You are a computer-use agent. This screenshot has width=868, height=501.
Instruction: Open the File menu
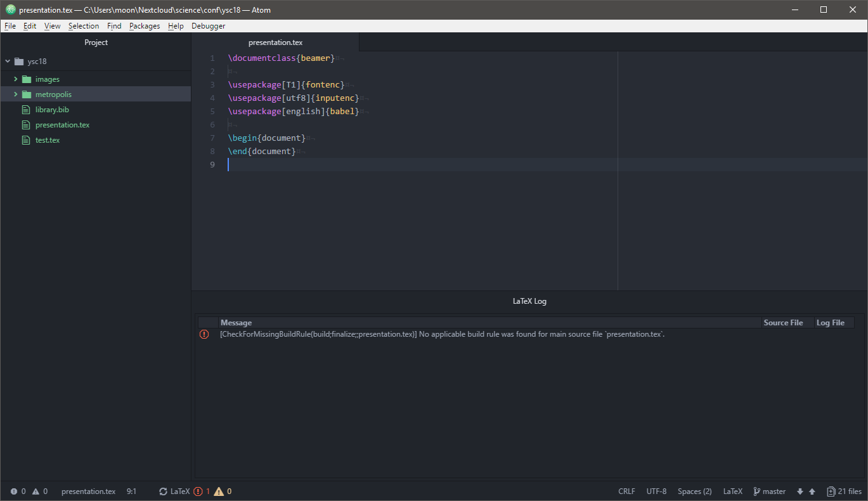coord(10,26)
